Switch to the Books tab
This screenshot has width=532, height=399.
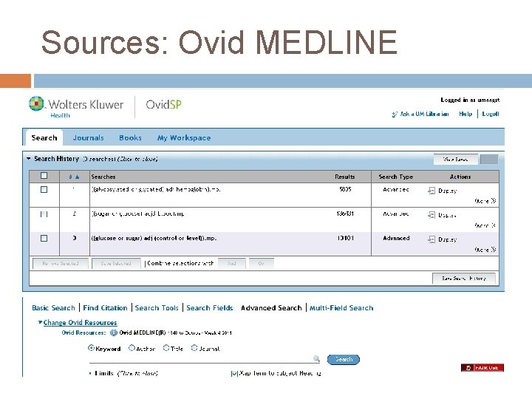pos(130,137)
